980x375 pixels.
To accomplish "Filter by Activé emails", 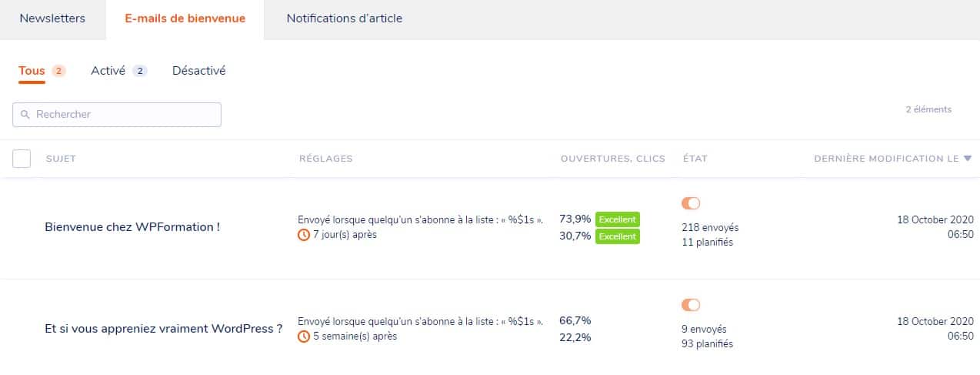I will click(108, 71).
